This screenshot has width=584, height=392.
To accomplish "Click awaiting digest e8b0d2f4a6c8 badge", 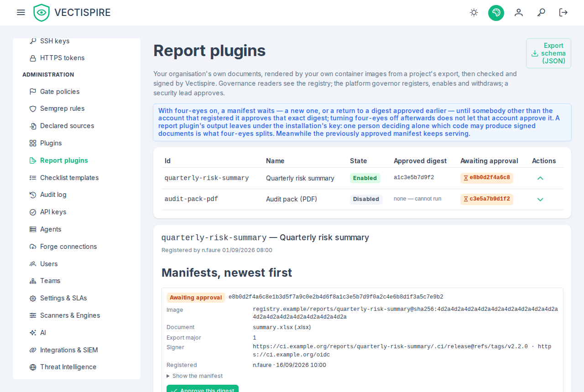I will tap(487, 178).
